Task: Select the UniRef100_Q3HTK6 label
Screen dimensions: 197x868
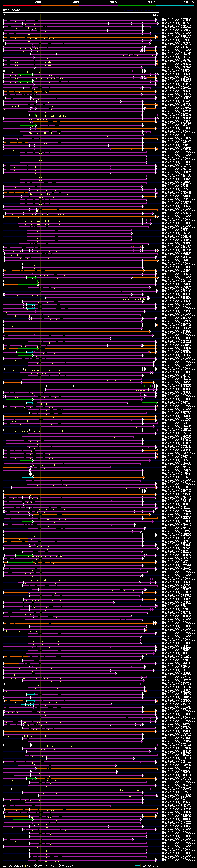Action: tap(177, 325)
